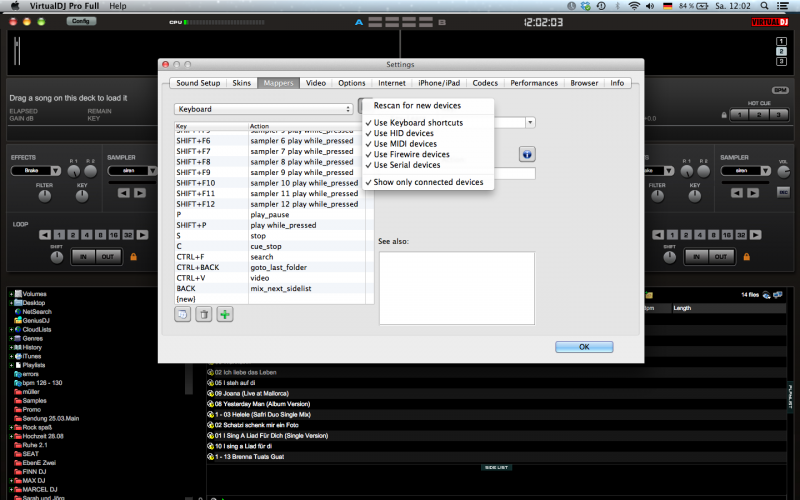Click the OK button in Settings

583,346
